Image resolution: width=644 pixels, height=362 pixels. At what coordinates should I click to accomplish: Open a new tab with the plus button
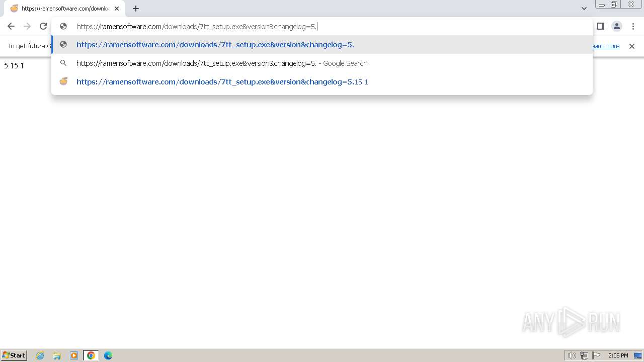136,9
